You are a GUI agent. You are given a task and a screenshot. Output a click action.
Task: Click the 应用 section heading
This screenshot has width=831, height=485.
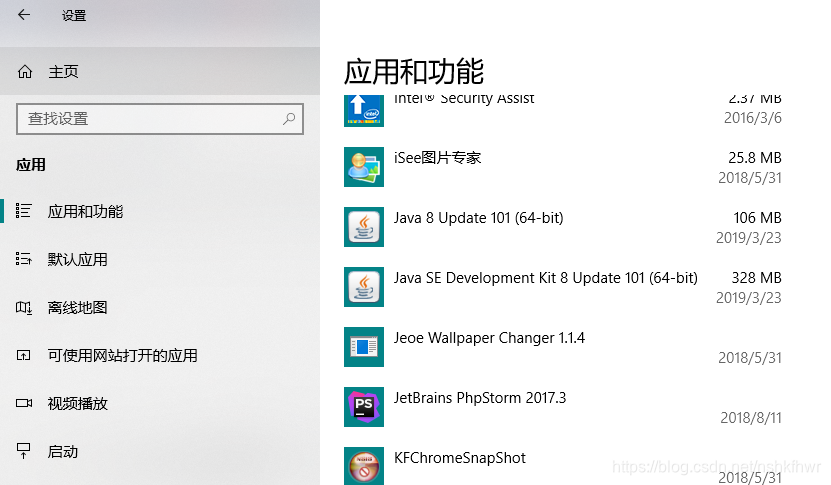[x=31, y=165]
